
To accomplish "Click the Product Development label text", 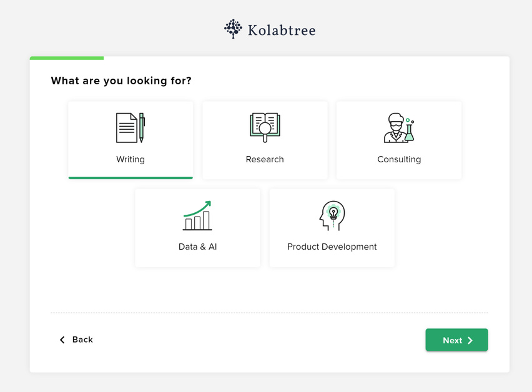I will [332, 247].
